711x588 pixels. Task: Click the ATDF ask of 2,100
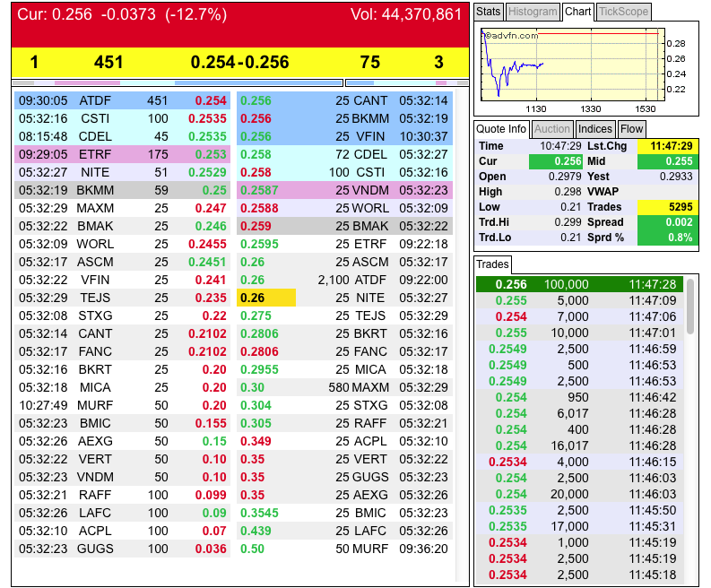click(344, 280)
